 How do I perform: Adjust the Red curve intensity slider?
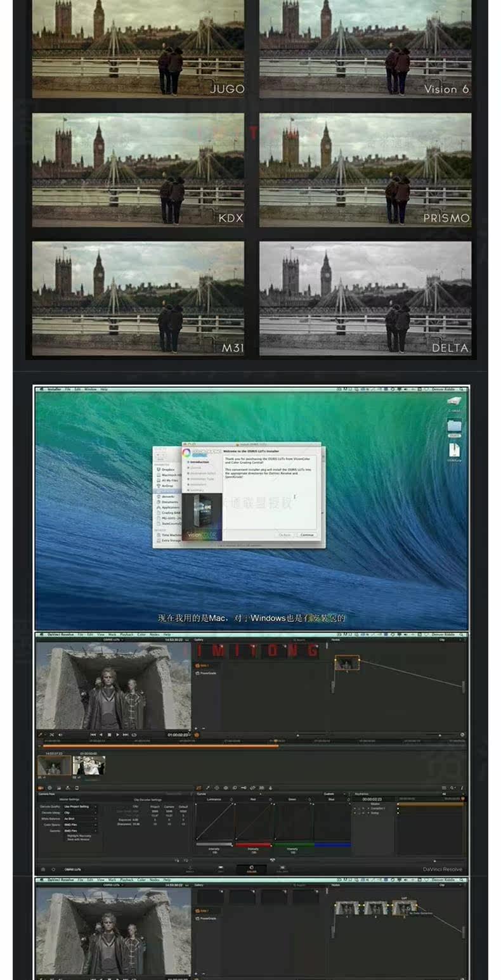pos(253,844)
